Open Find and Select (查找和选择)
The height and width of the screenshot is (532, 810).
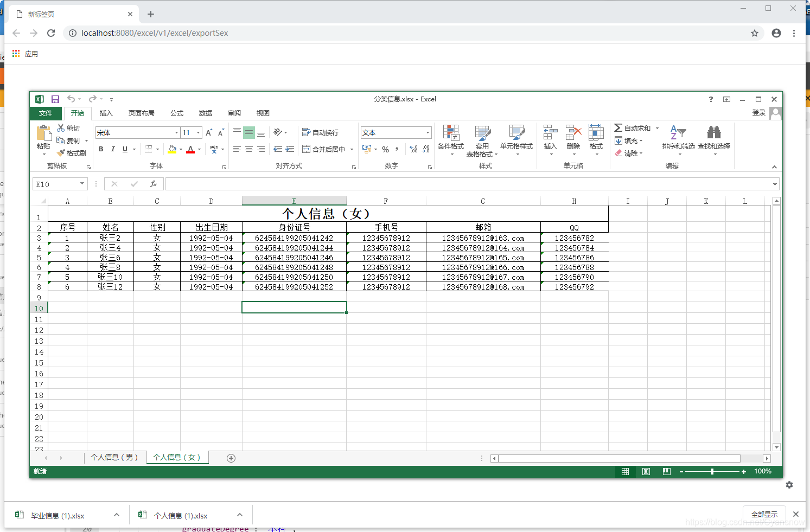[714, 140]
